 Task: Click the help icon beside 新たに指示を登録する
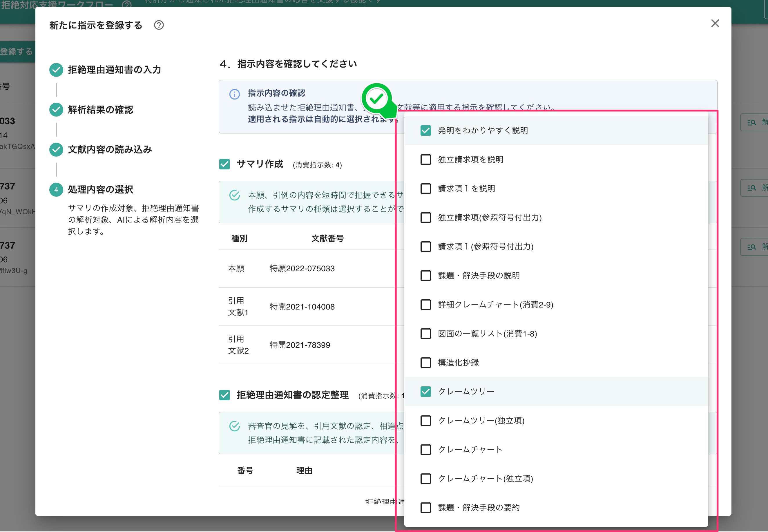click(x=159, y=25)
